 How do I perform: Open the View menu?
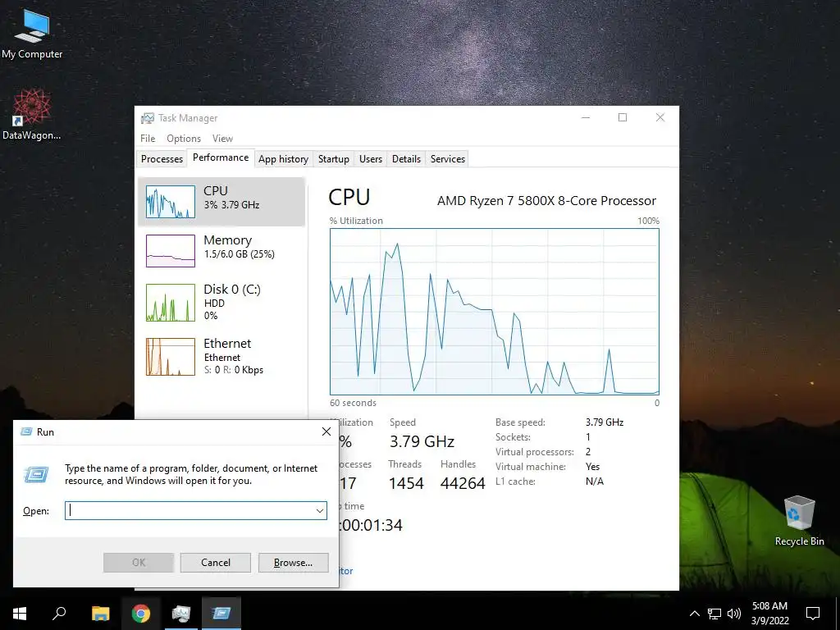click(222, 138)
